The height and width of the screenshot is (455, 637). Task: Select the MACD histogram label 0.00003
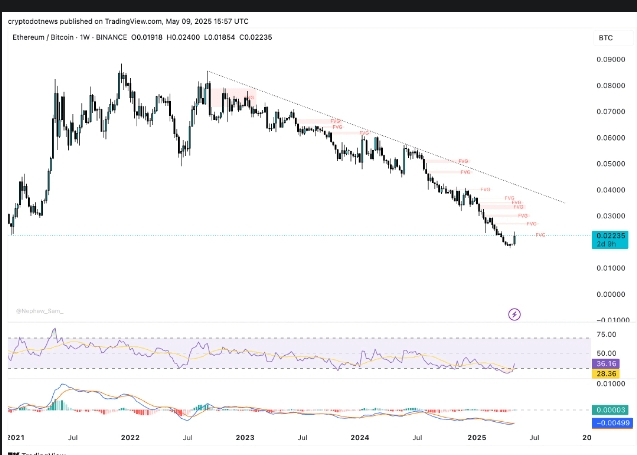click(612, 410)
